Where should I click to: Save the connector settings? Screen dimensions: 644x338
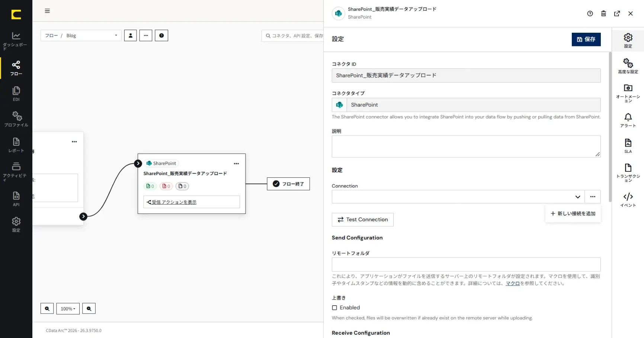586,39
